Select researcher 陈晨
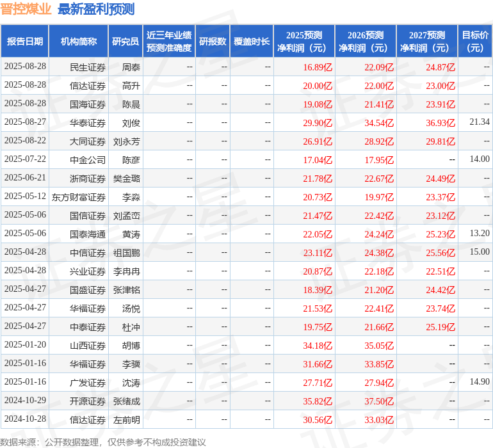This screenshot has width=493, height=448. coord(131,104)
